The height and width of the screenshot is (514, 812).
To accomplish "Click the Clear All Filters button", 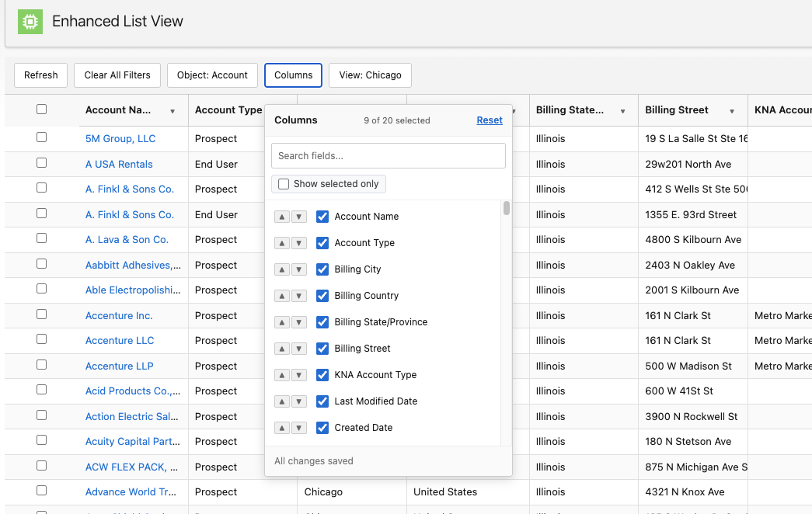I will pyautogui.click(x=117, y=75).
